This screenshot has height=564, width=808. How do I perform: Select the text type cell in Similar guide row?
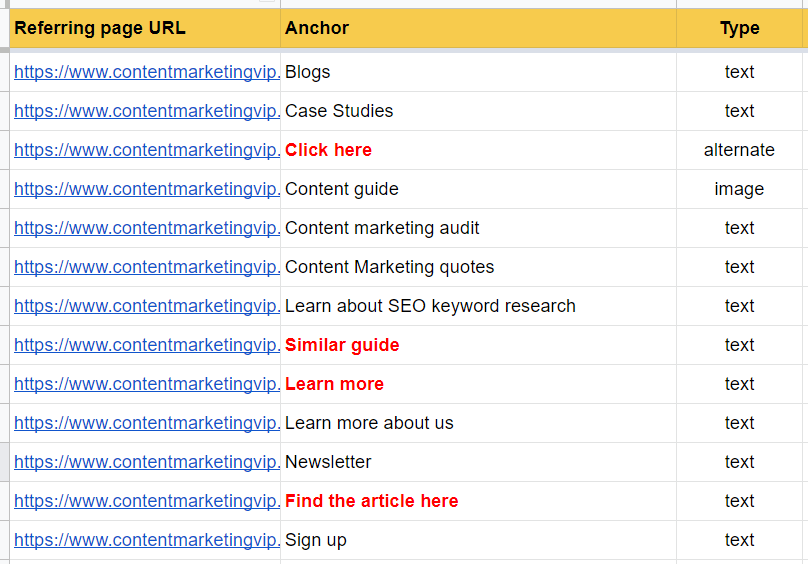739,345
